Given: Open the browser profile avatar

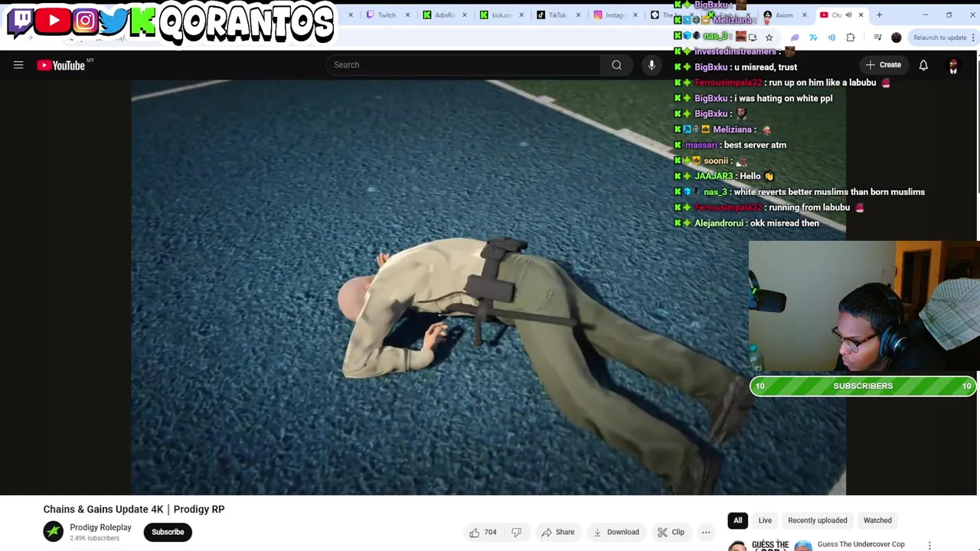Looking at the screenshot, I should (897, 37).
